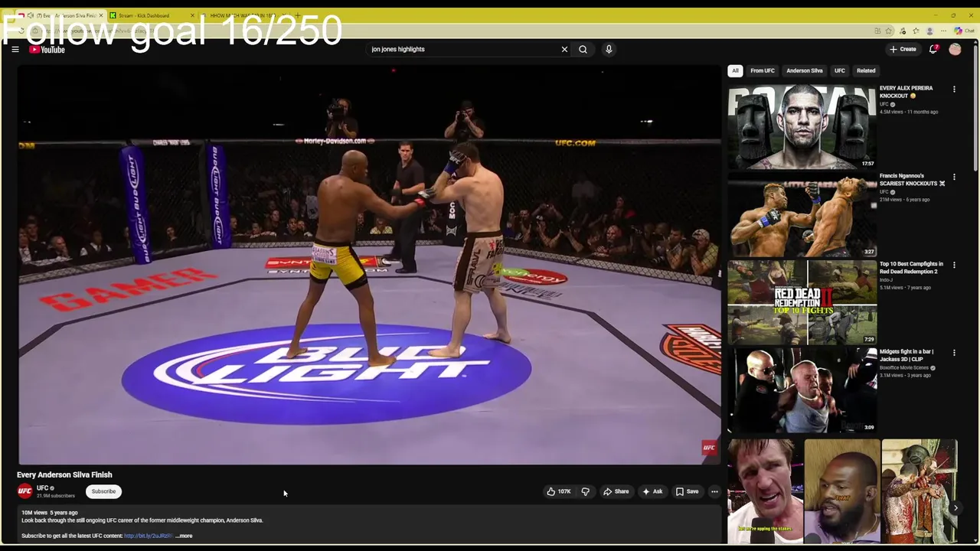
Task: Open the Ask AI button
Action: [652, 491]
